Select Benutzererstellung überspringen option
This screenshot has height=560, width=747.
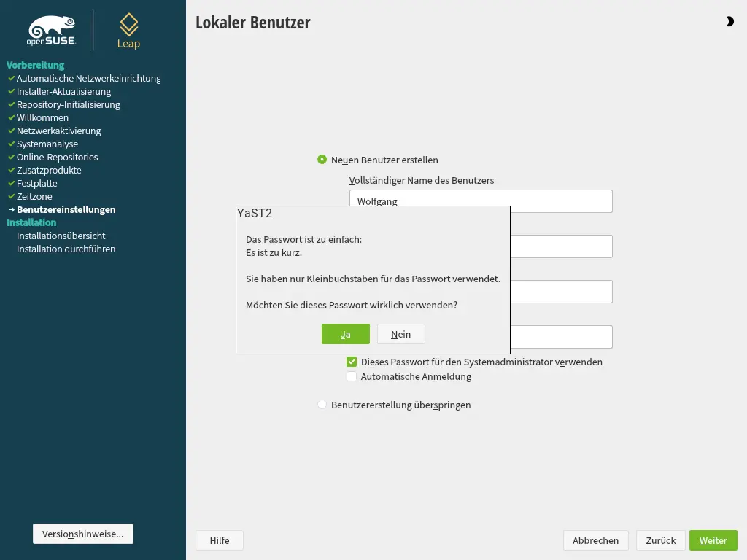pos(322,405)
